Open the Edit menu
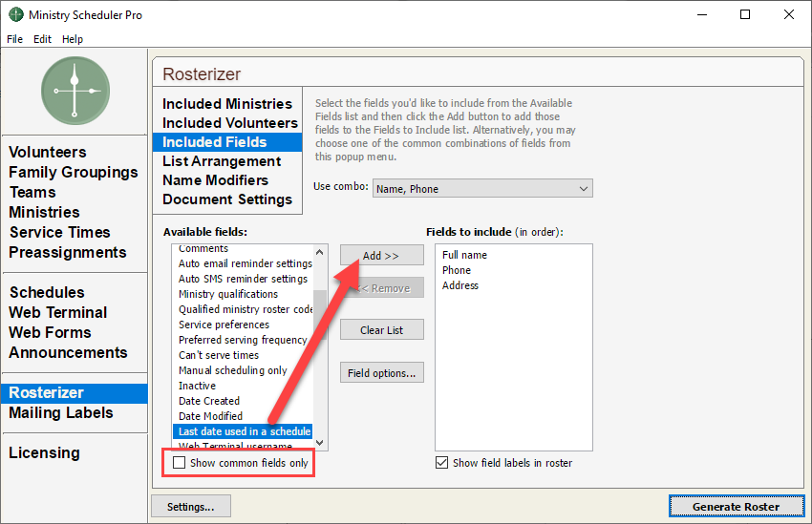Screen dimensions: 812x524 tap(42, 39)
